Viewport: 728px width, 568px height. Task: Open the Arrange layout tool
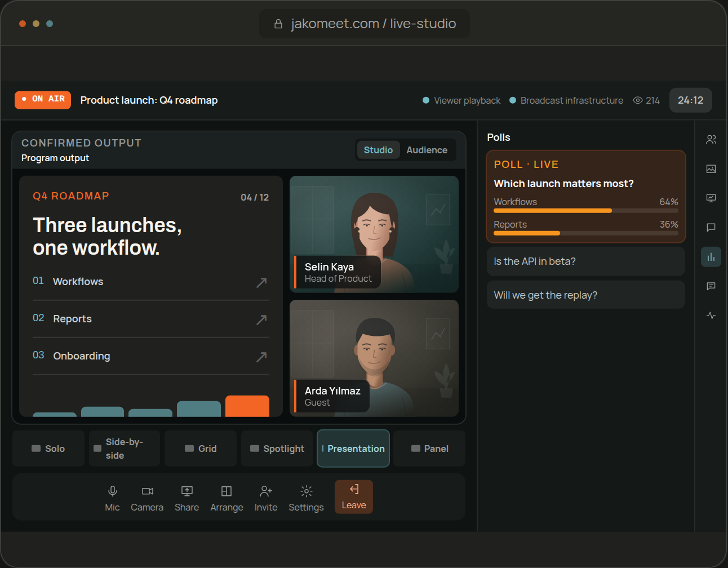(227, 498)
